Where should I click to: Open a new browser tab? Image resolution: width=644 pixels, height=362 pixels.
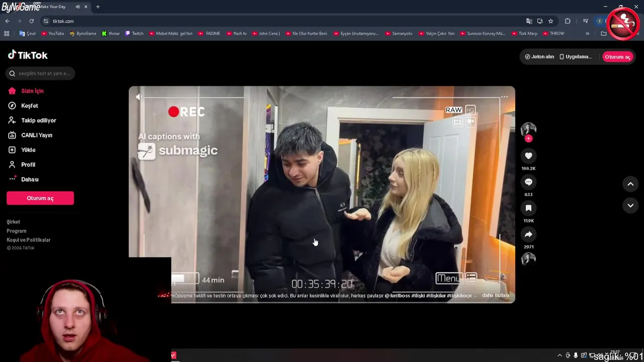click(98, 7)
